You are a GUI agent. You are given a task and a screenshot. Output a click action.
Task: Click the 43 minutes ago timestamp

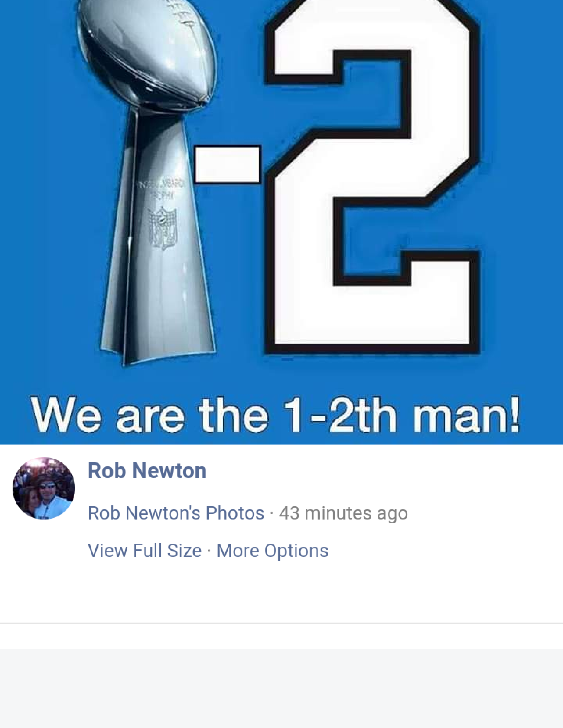(344, 513)
